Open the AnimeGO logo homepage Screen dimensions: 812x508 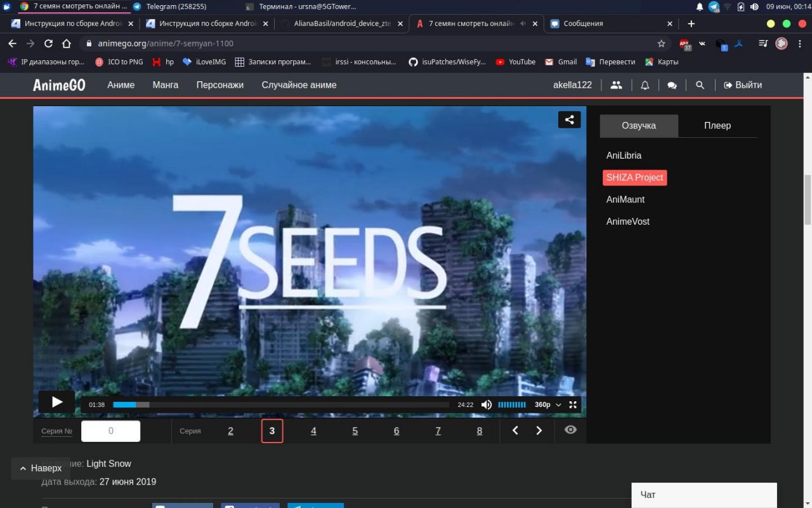(x=59, y=85)
